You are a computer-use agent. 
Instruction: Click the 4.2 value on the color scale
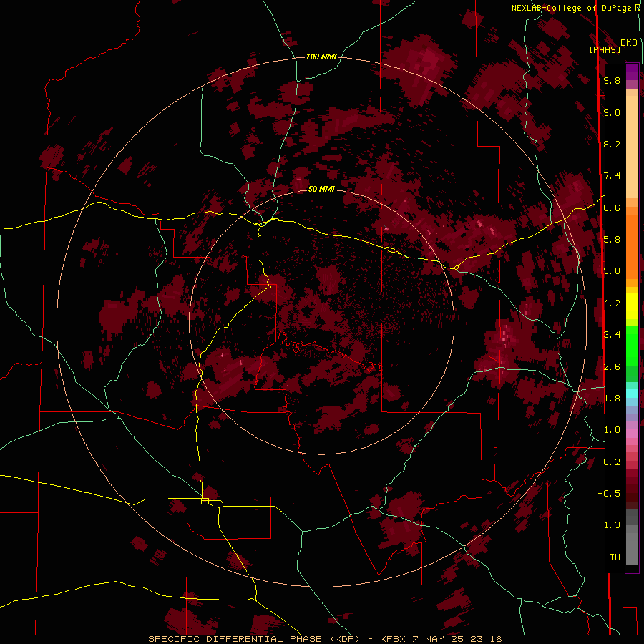coord(612,303)
